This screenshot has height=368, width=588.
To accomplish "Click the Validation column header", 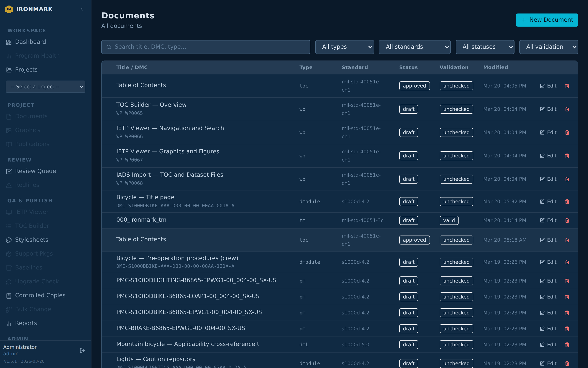I will coord(454,67).
